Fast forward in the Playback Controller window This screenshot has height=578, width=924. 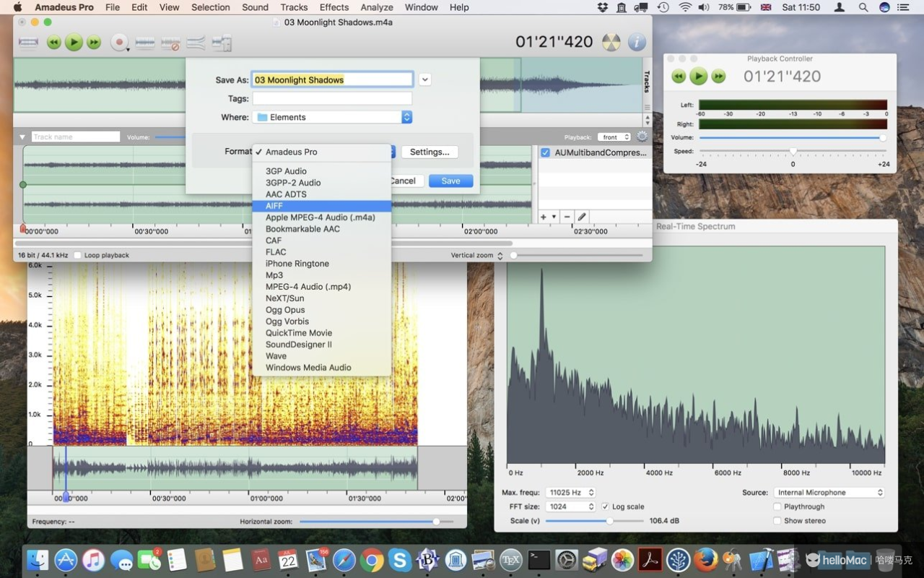point(718,76)
